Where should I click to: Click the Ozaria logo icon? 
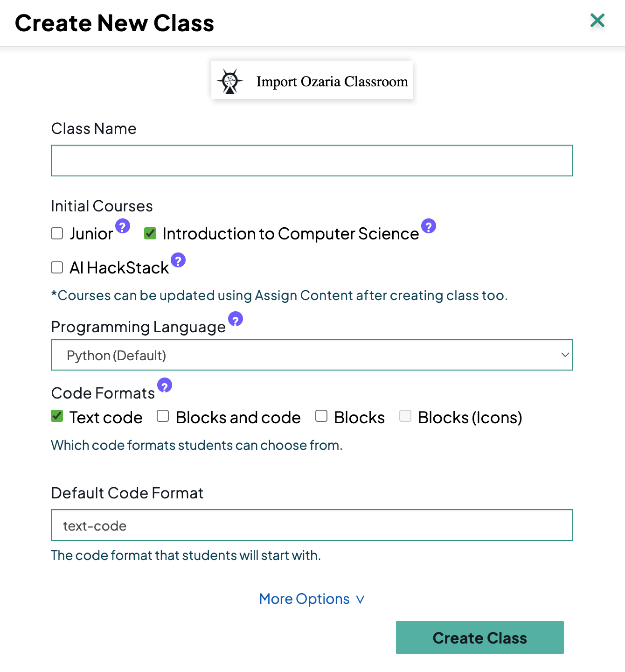pyautogui.click(x=229, y=81)
